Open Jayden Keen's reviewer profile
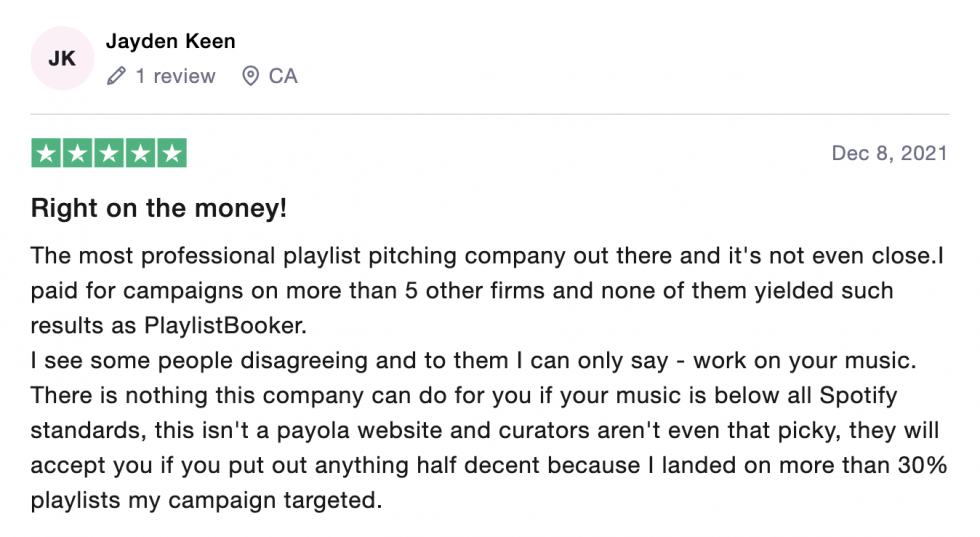 tap(171, 41)
